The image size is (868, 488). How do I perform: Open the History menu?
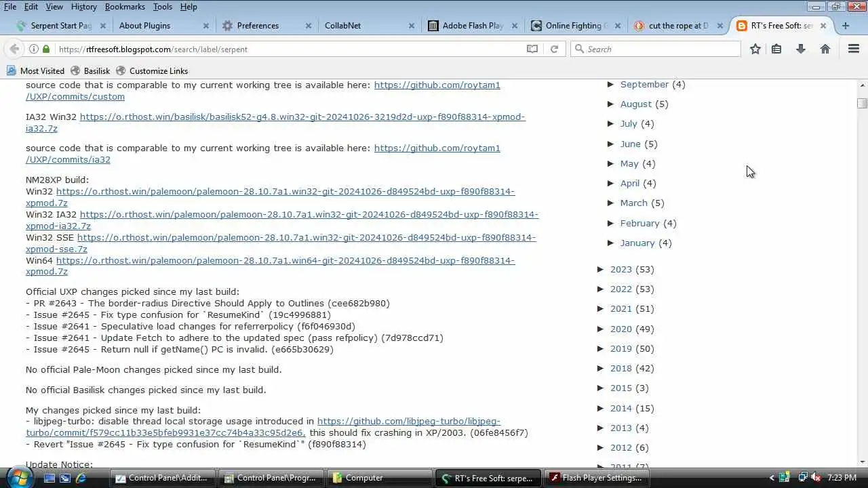83,6
